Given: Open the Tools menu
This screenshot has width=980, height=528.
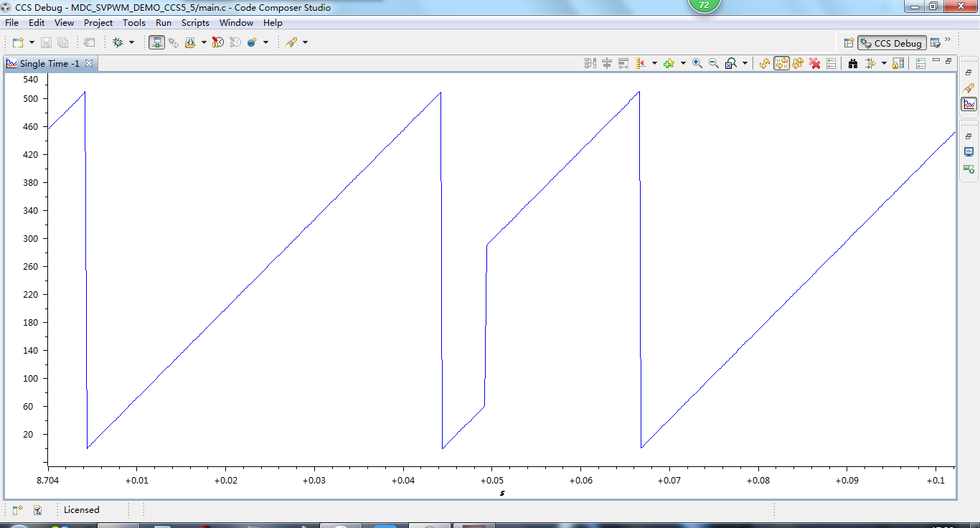Looking at the screenshot, I should [x=134, y=23].
